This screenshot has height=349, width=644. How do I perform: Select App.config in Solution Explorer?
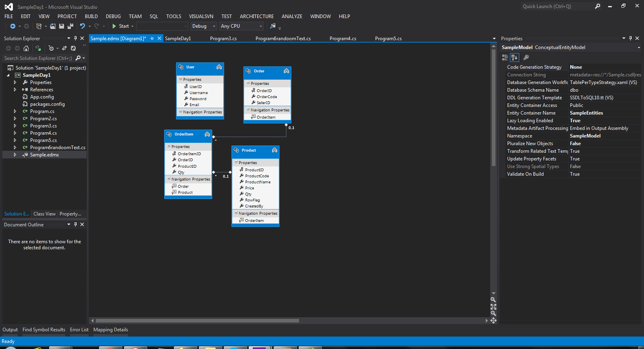[42, 97]
